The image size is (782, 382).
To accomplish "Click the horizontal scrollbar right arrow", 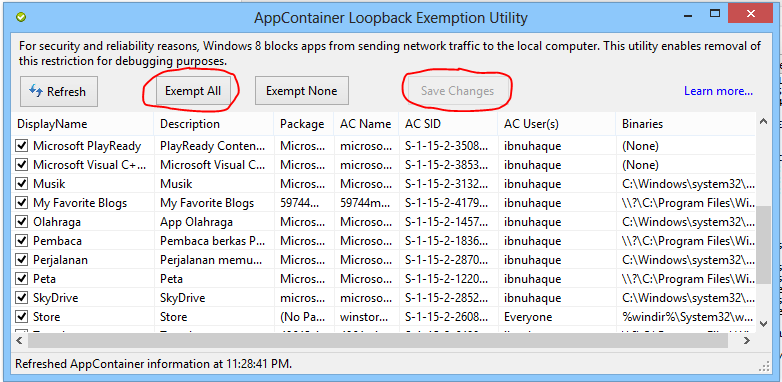I will [x=747, y=341].
